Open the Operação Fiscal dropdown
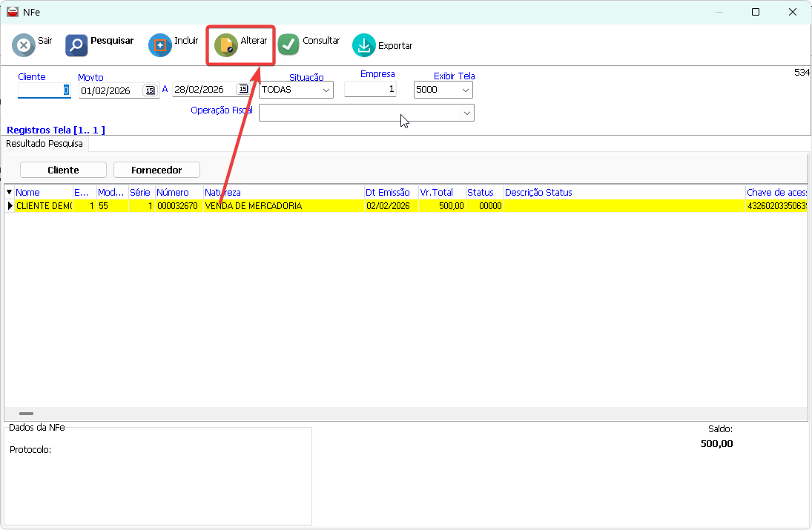The height and width of the screenshot is (530, 812). 466,113
